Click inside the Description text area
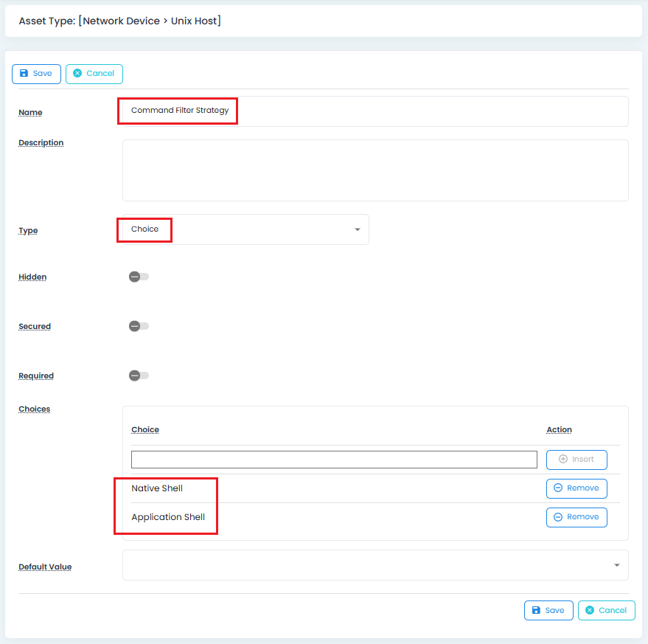 coord(374,170)
